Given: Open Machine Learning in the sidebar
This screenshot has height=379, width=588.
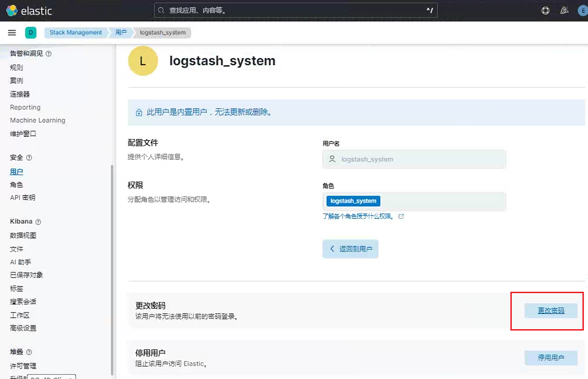Looking at the screenshot, I should click(38, 120).
